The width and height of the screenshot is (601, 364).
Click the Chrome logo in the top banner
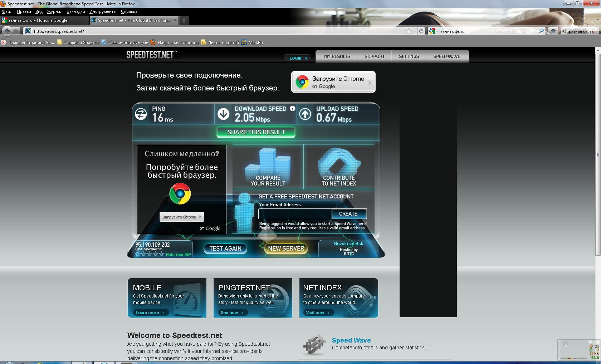tap(302, 82)
